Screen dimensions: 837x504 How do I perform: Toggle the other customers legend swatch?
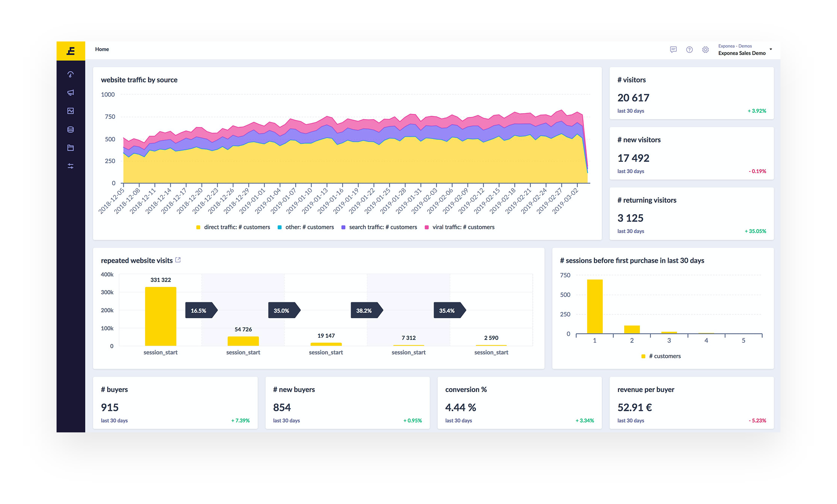tap(280, 227)
